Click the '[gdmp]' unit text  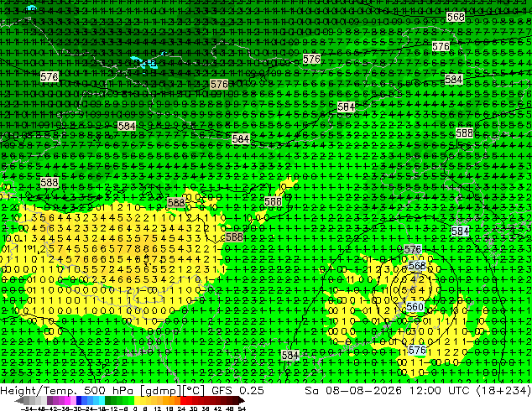160,391
